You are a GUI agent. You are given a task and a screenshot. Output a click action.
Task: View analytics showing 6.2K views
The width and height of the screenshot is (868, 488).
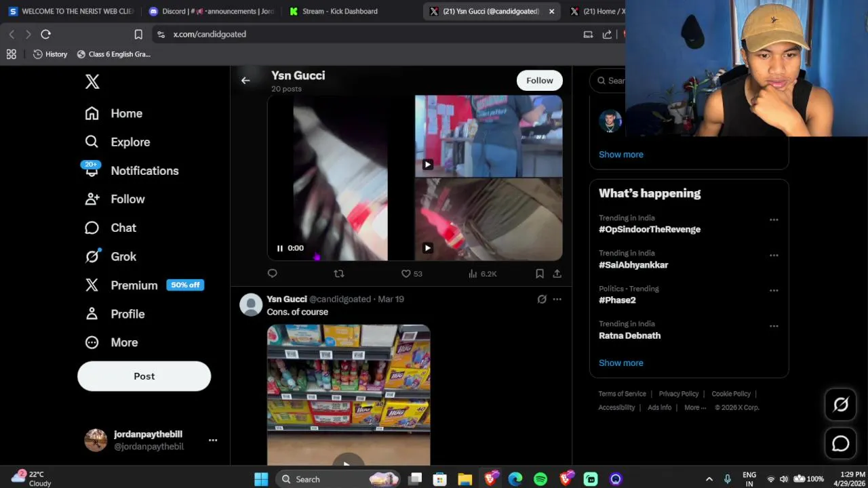click(482, 274)
